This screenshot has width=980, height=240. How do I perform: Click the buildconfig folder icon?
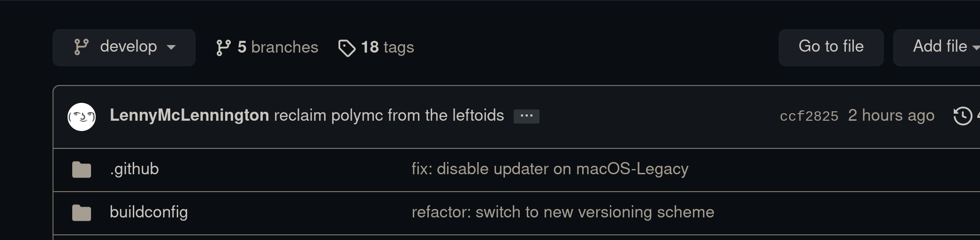tap(82, 213)
